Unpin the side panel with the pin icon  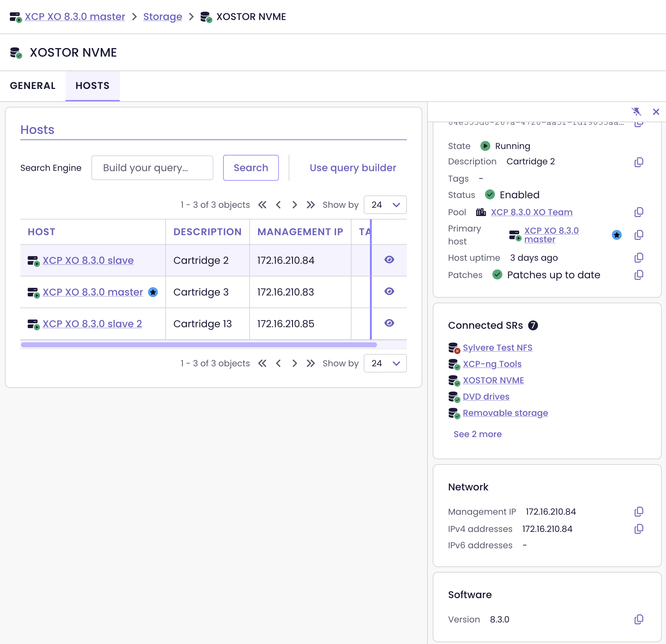[636, 111]
